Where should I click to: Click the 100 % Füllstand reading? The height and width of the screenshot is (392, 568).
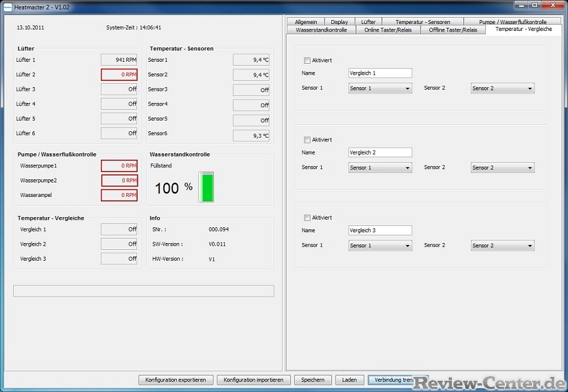pyautogui.click(x=174, y=188)
